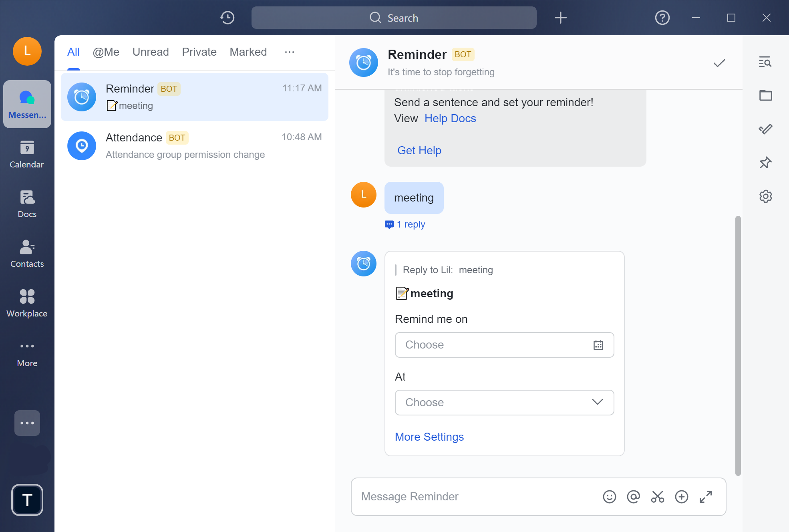789x532 pixels.
Task: Expand the message composer to full view
Action: [705, 497]
